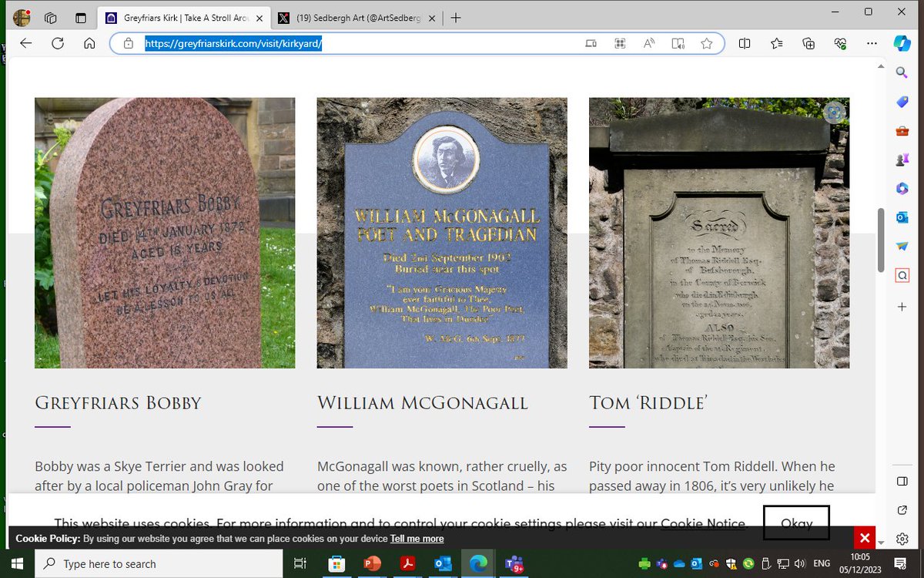Viewport: 924px width, 578px height.
Task: Open red search app in sidebar
Action: [902, 276]
